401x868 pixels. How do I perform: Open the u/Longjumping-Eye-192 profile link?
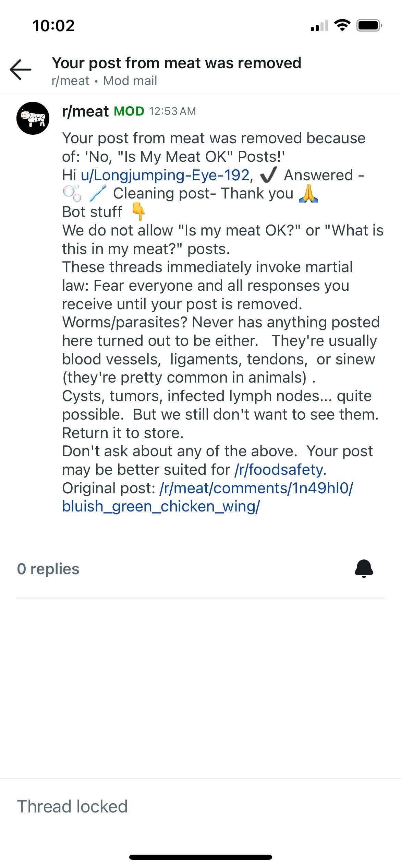coord(165,175)
